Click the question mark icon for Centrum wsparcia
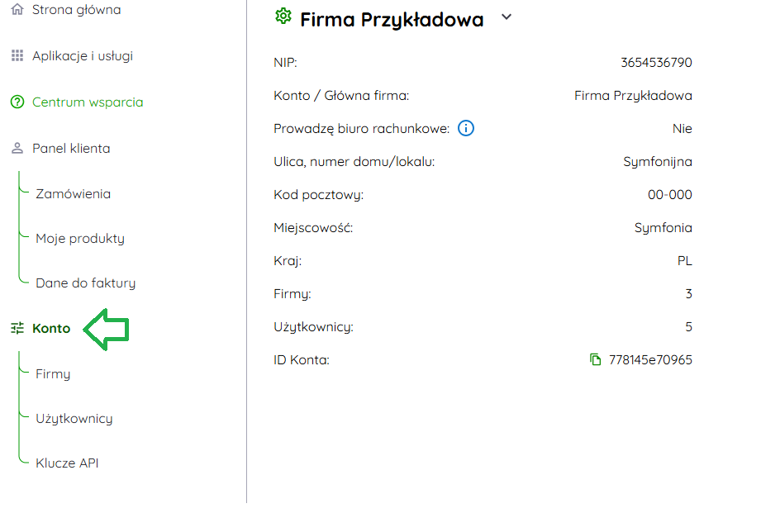Image resolution: width=780 pixels, height=532 pixels. [x=17, y=102]
